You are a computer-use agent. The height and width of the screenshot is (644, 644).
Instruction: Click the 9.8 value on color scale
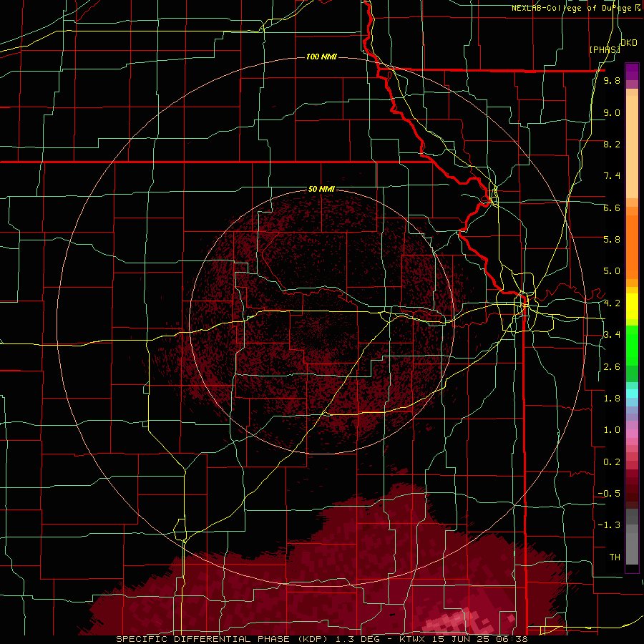click(x=612, y=81)
